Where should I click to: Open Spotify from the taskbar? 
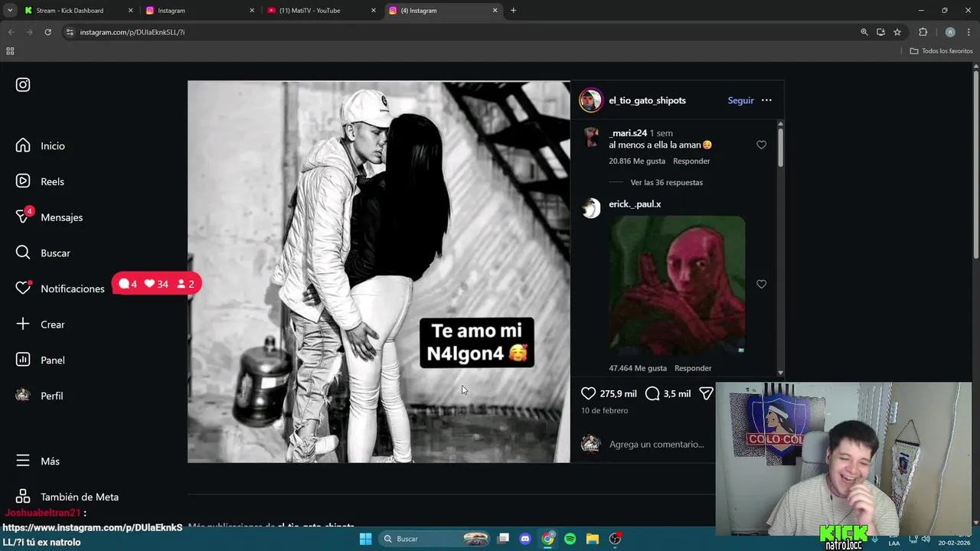click(570, 539)
